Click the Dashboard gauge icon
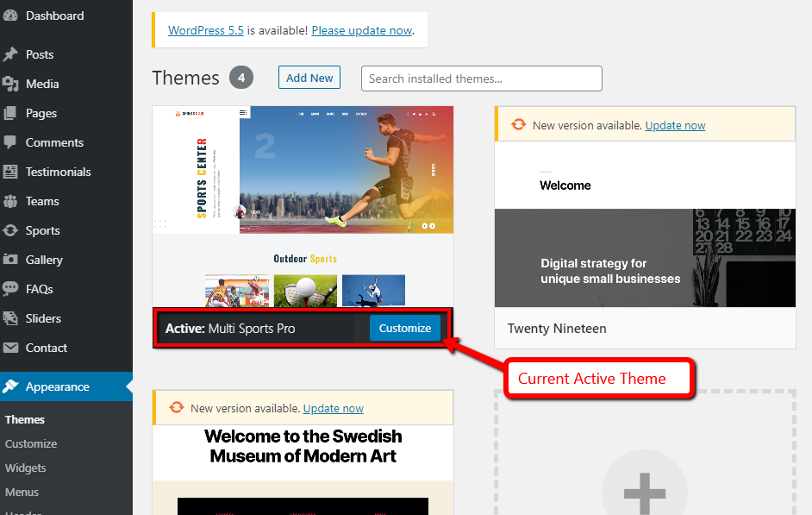 point(10,16)
